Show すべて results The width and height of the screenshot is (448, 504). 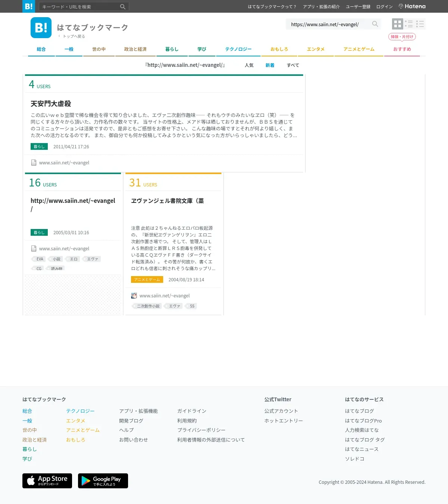pos(293,65)
